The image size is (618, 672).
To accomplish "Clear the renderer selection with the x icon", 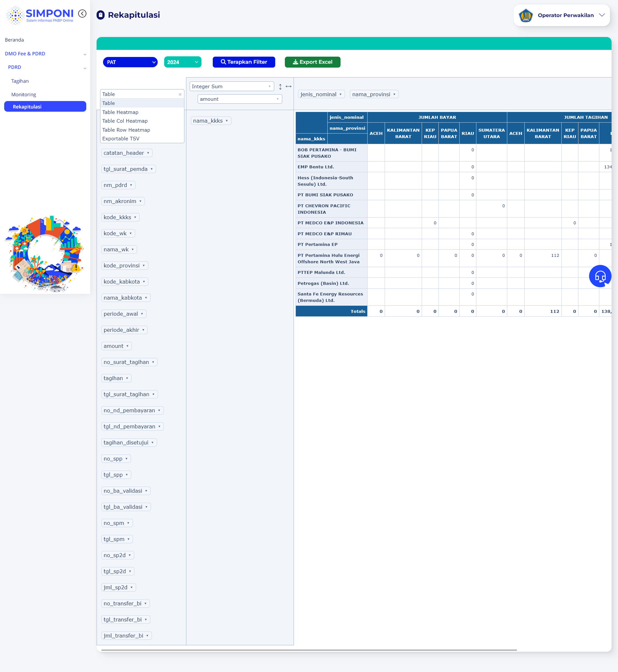I will pyautogui.click(x=180, y=95).
